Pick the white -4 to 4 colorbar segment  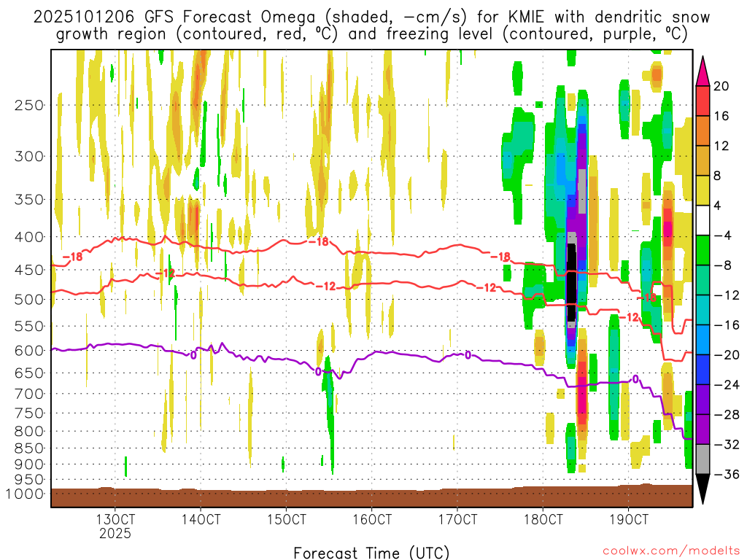coord(704,220)
